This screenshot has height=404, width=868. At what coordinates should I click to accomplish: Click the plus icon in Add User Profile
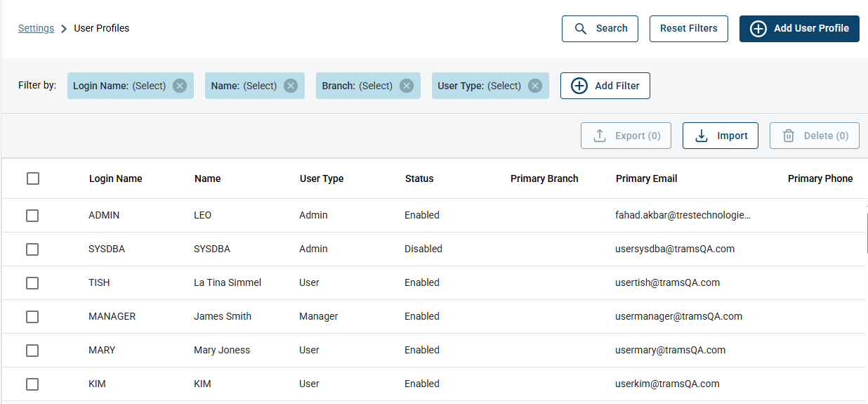coord(758,29)
